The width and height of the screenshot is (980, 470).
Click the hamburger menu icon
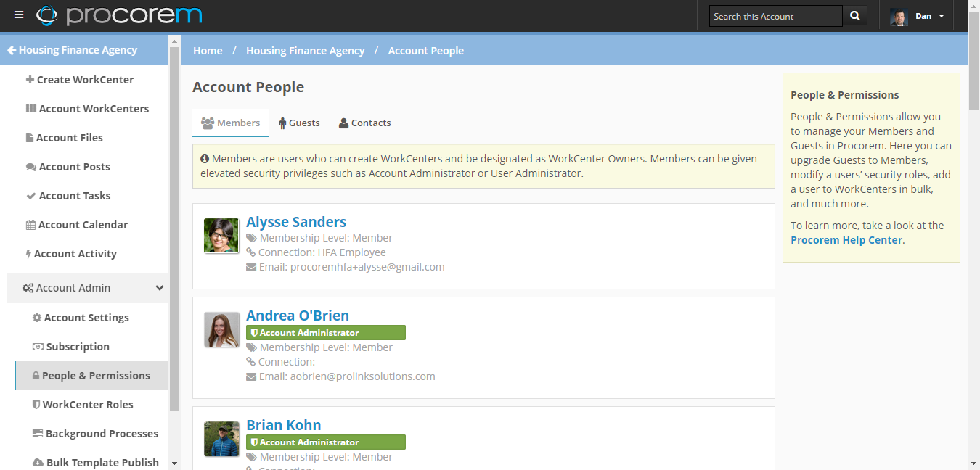pos(19,15)
